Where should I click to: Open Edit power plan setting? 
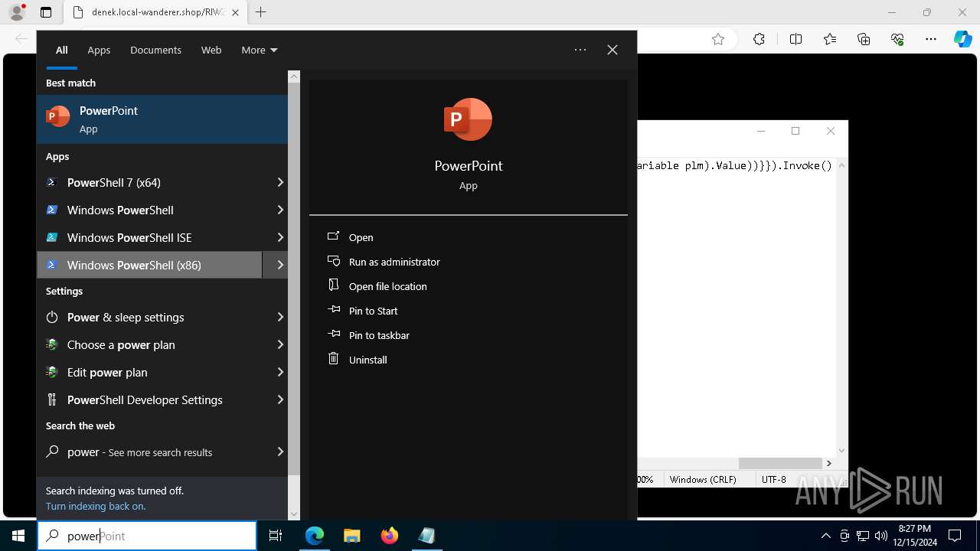(x=149, y=372)
